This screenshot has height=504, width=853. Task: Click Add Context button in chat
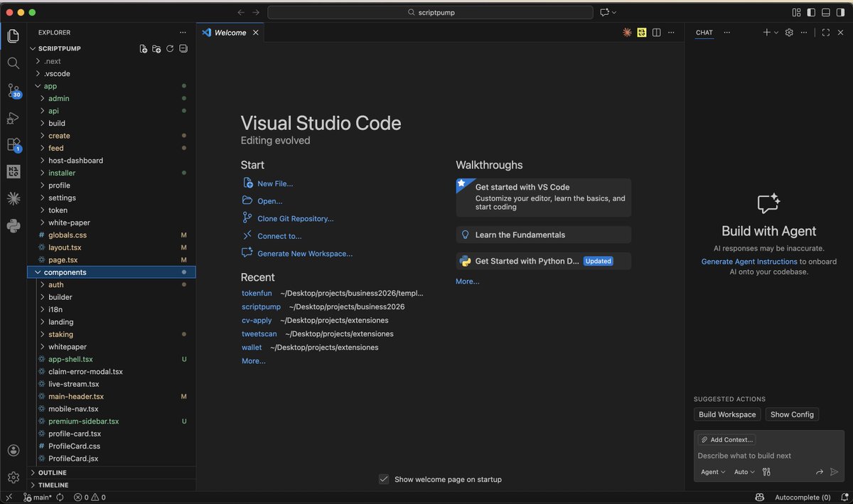click(726, 439)
